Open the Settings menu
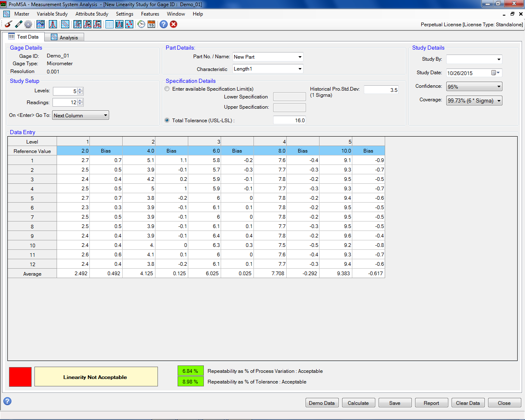 (125, 14)
